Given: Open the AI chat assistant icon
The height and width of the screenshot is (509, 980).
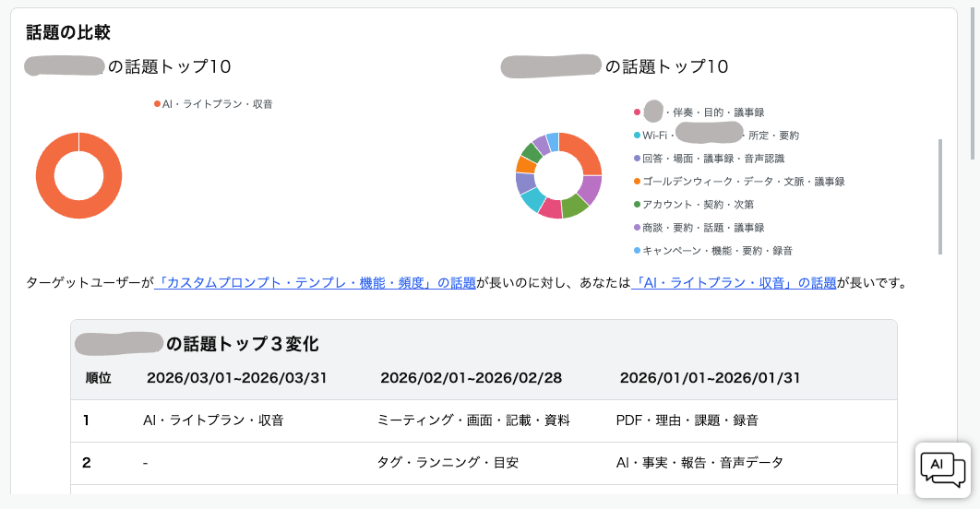Looking at the screenshot, I should coord(942,470).
